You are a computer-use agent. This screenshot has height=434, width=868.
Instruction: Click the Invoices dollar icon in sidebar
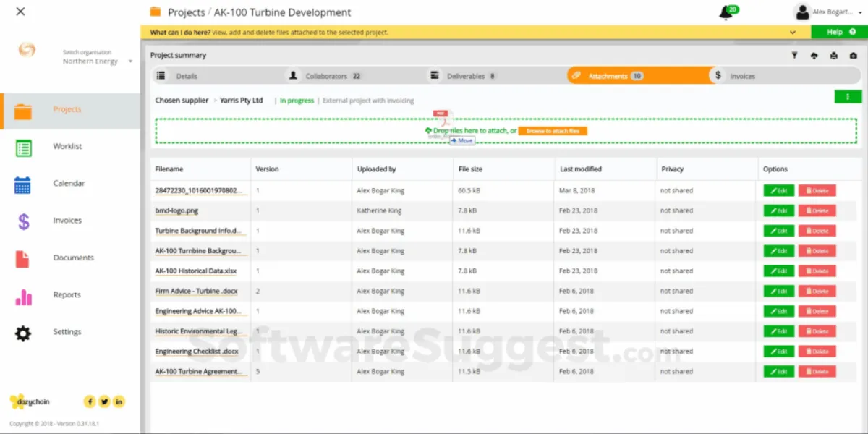point(23,221)
